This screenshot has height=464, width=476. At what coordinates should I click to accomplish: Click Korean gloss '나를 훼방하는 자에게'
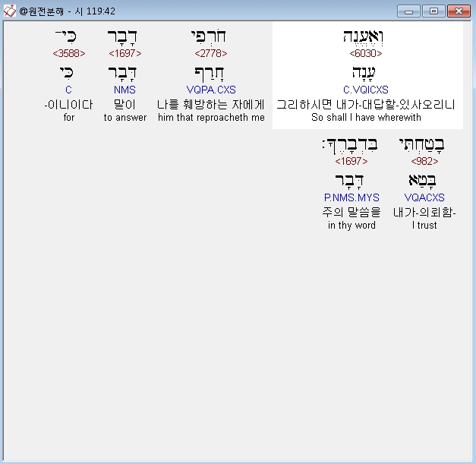[x=211, y=105]
